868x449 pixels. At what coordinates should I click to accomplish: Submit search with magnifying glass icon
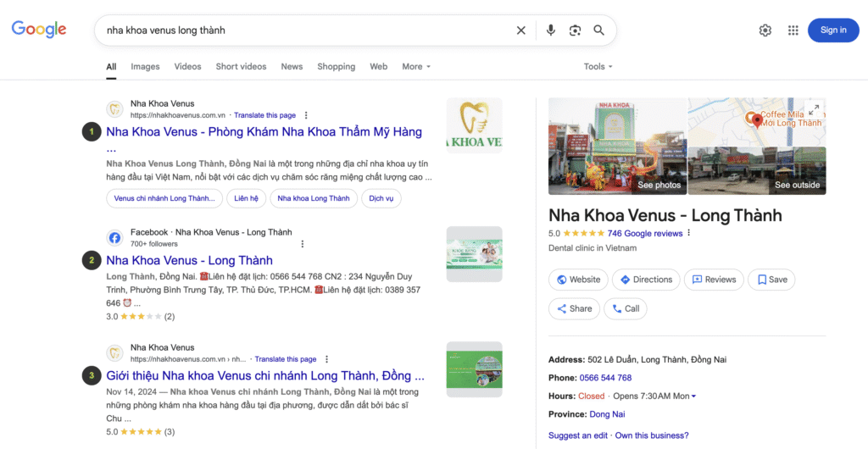[x=599, y=30]
